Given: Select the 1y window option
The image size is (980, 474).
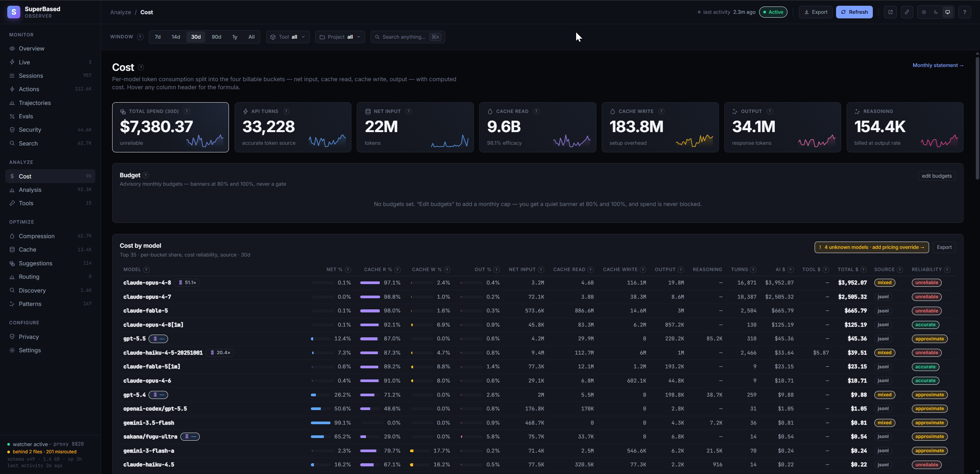Looking at the screenshot, I should click(235, 37).
